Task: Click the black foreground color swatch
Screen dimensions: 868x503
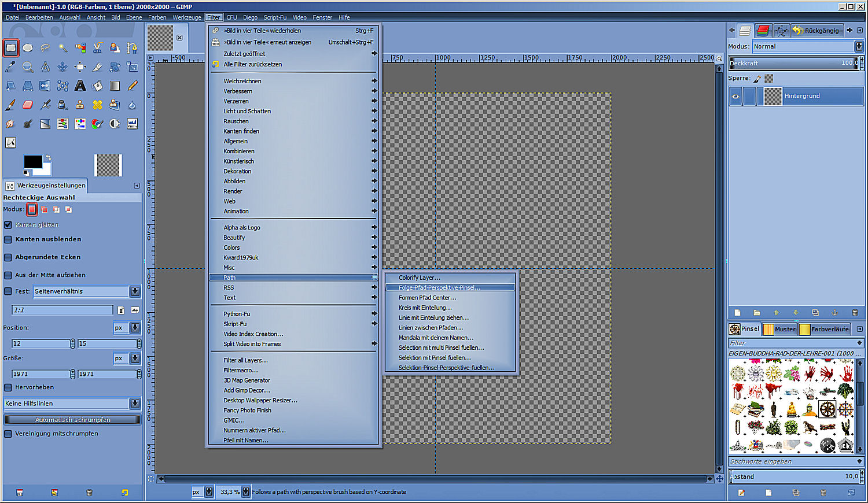Action: click(32, 162)
